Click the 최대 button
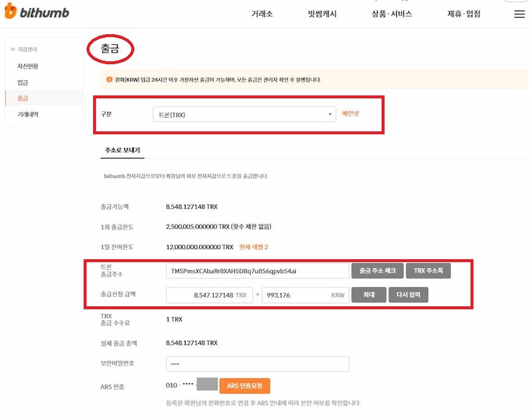The height and width of the screenshot is (420, 530). click(x=369, y=295)
